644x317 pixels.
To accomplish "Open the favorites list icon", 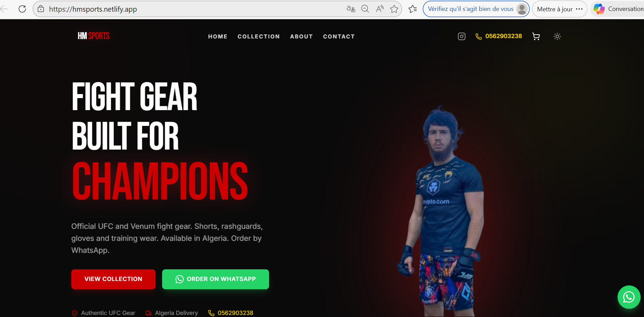I will click(x=413, y=9).
